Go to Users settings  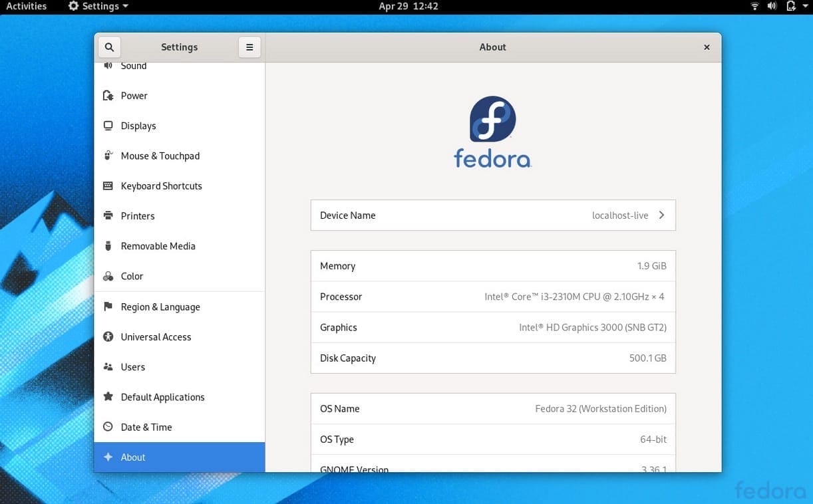tap(180, 367)
